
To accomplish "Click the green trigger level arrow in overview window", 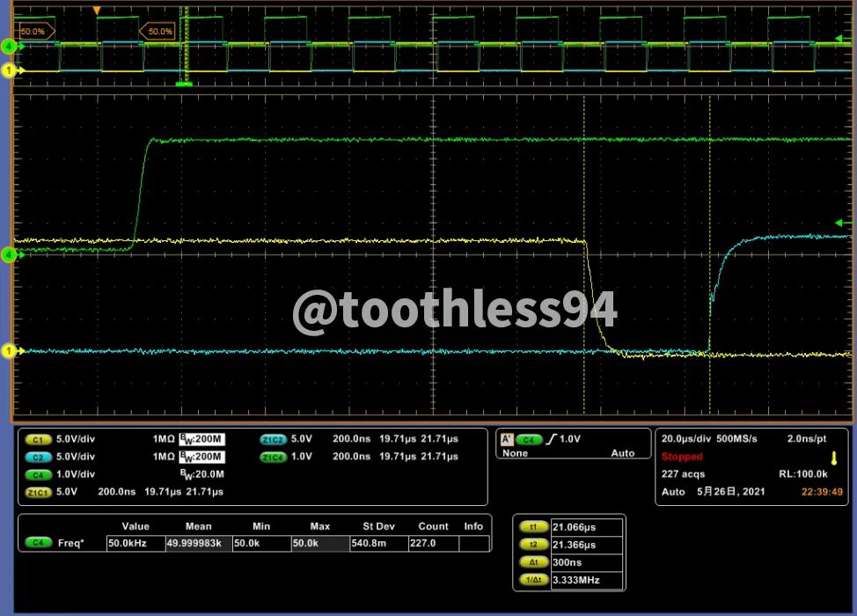I will pos(843,38).
